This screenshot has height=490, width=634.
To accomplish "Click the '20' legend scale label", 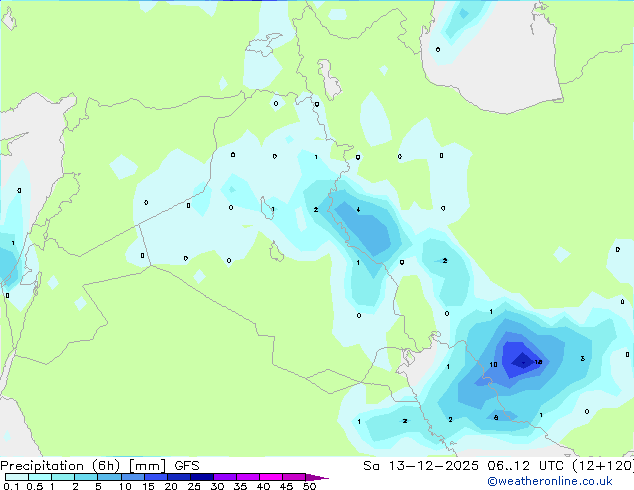I will tap(171, 486).
